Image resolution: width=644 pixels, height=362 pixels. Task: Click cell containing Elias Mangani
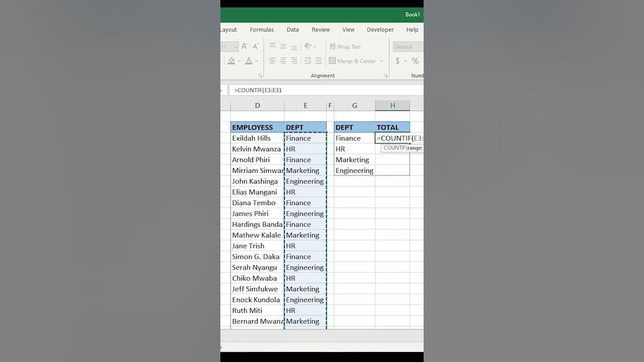coord(258,192)
